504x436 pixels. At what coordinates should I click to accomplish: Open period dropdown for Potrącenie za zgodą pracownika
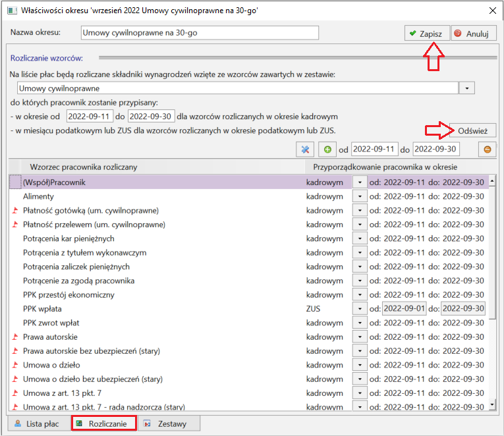pos(360,281)
